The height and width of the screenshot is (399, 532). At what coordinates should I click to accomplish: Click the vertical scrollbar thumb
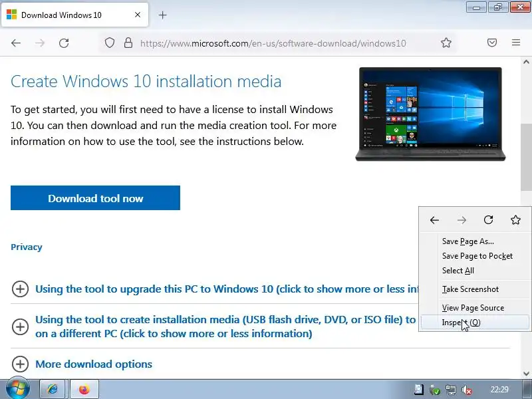point(526,157)
